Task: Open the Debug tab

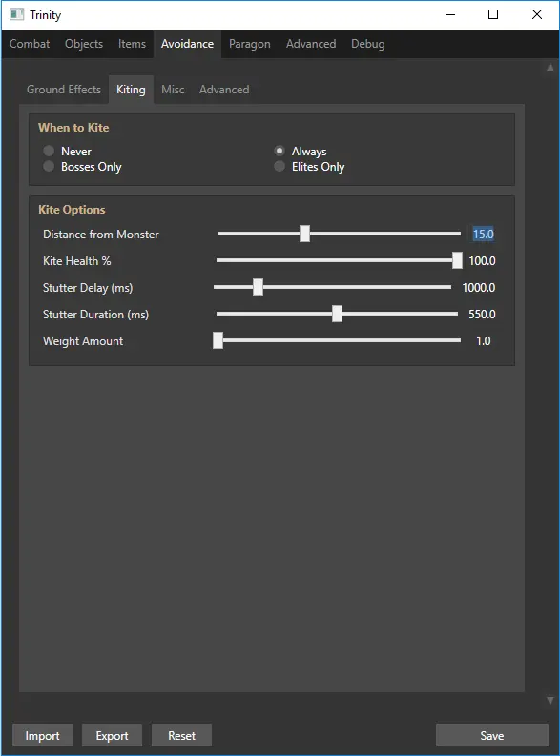Action: tap(367, 44)
